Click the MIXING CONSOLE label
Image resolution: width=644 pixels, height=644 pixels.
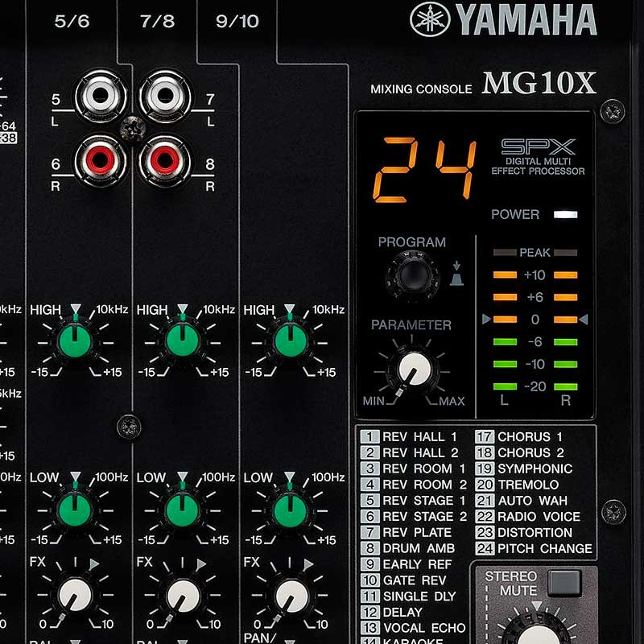point(421,89)
